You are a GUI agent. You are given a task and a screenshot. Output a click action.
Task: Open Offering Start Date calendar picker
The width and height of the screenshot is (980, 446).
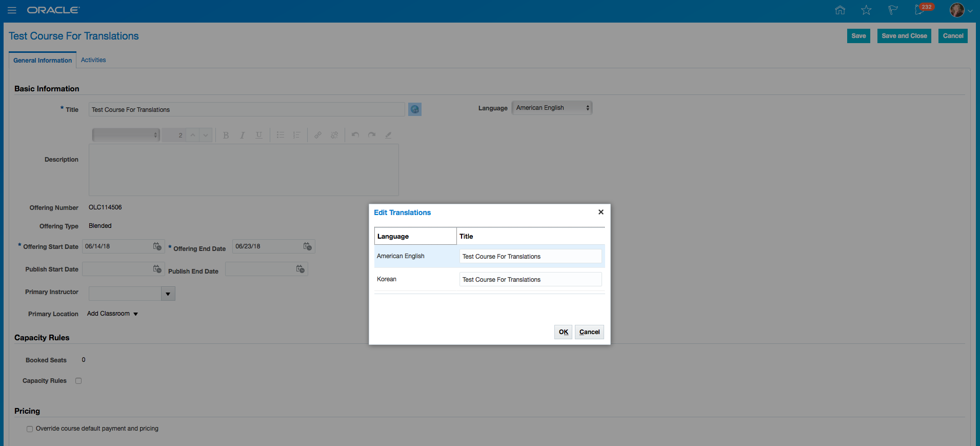(157, 246)
